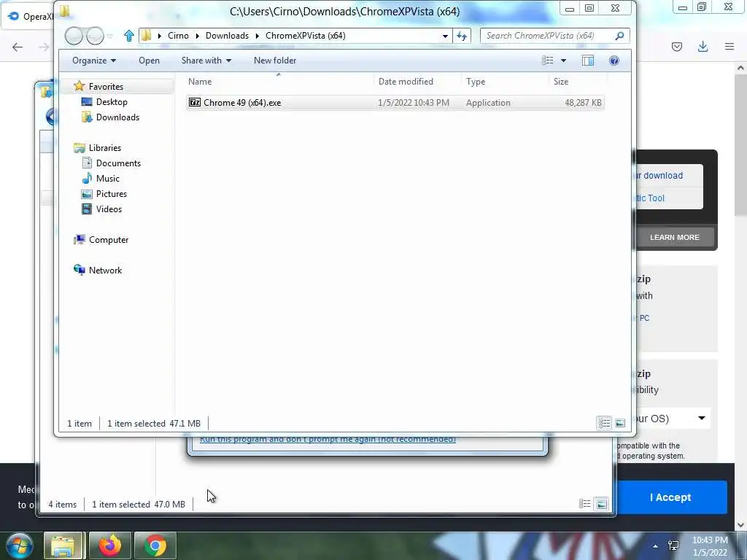Toggle the preview pane icon

click(x=588, y=61)
